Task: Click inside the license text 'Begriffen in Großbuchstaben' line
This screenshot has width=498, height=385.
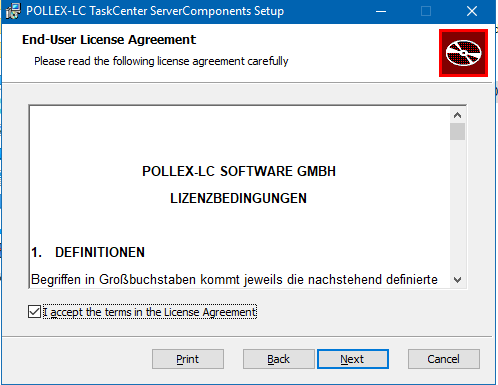Action: tap(234, 279)
